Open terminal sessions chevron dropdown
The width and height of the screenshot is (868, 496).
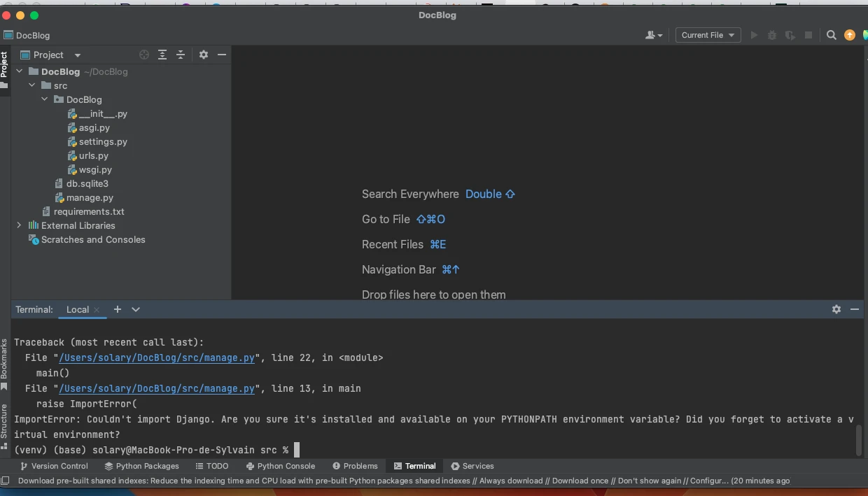click(x=136, y=309)
